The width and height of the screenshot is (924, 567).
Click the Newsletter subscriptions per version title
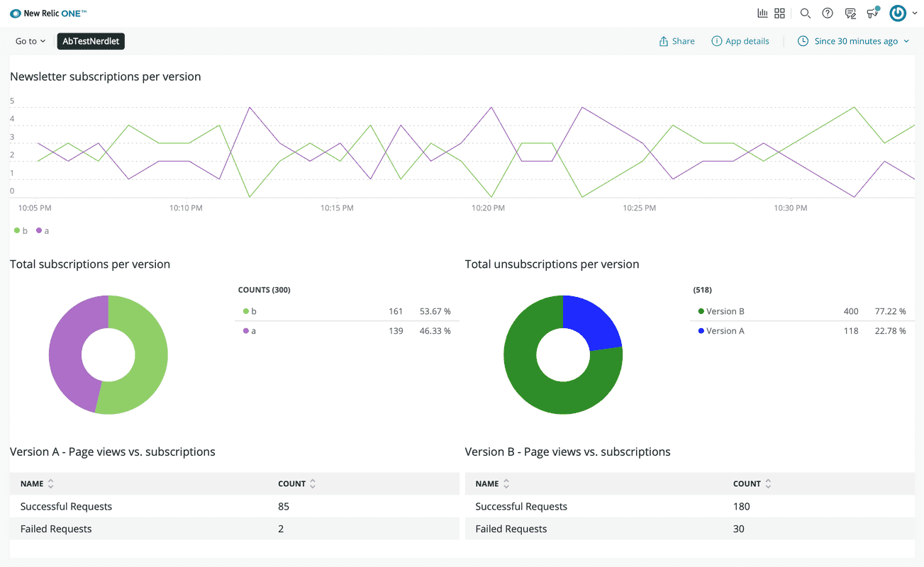tap(106, 77)
